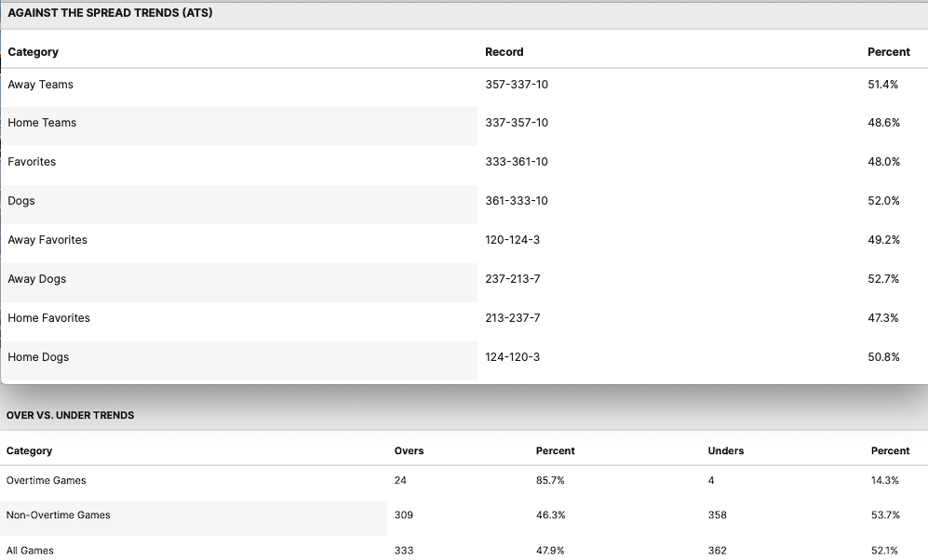Select the Away Dogs row label

[37, 279]
